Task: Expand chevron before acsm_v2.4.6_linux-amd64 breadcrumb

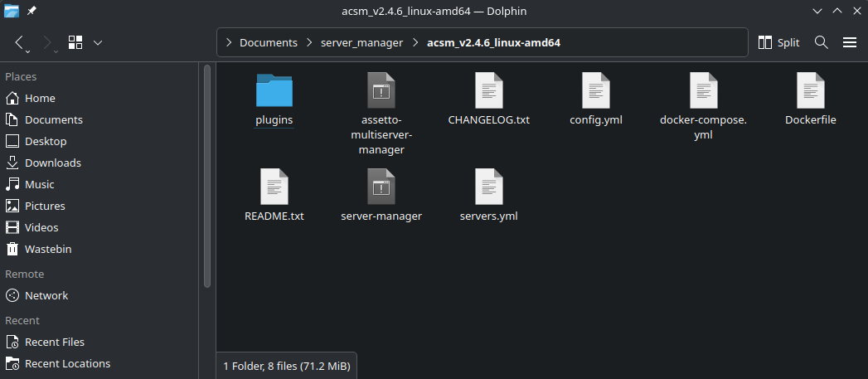Action: click(x=415, y=42)
